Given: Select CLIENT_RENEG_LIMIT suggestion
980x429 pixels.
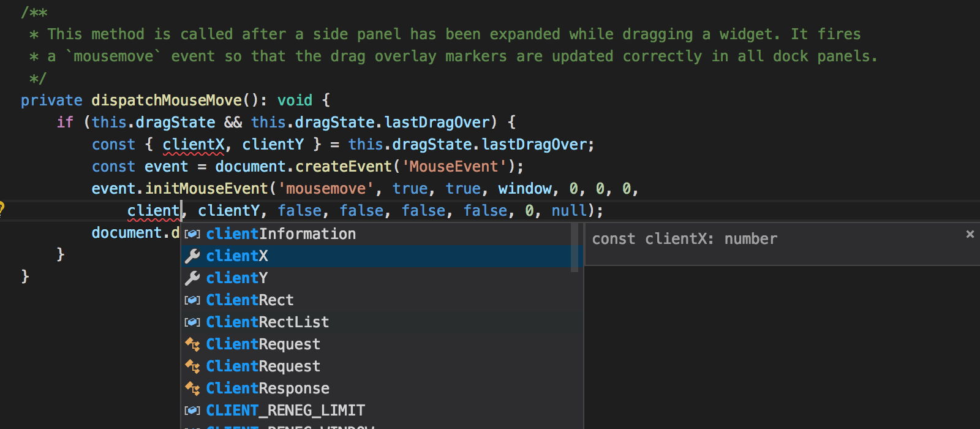Looking at the screenshot, I should 382,410.
